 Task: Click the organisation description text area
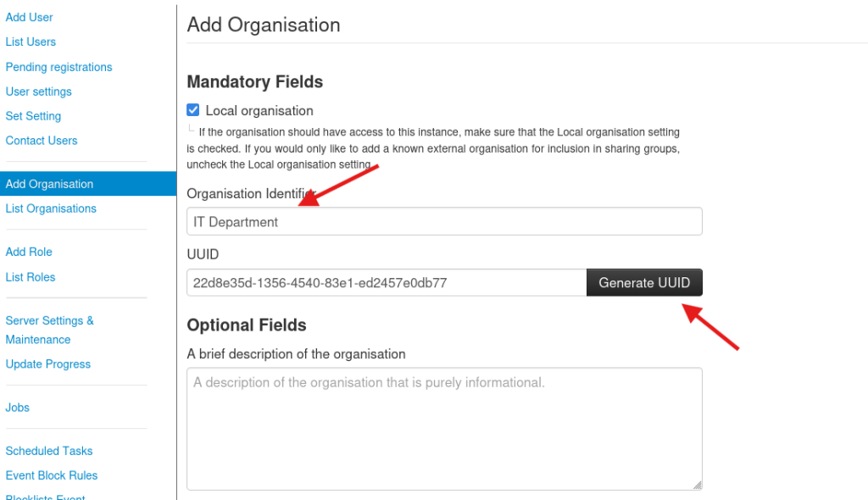pos(444,428)
